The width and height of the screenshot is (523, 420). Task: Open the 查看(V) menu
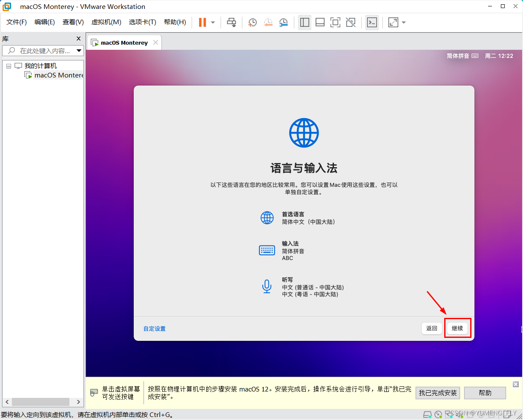pyautogui.click(x=73, y=22)
